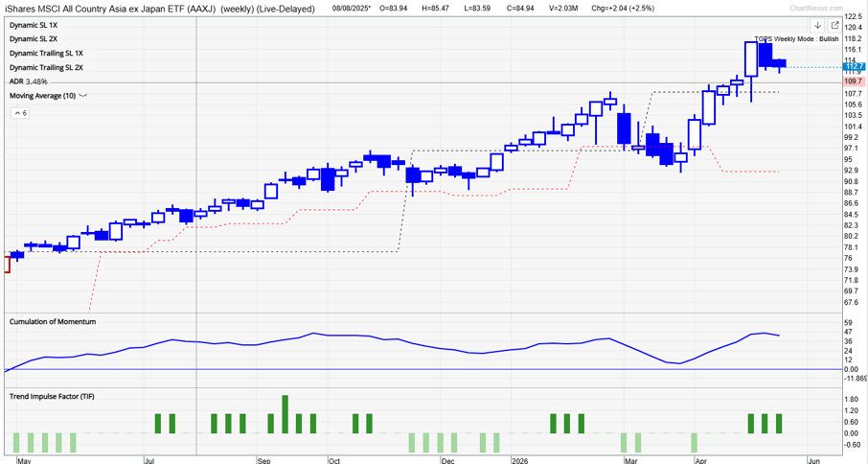Click the iShares MSCI AAXJ chart title
The height and width of the screenshot is (464, 868).
pyautogui.click(x=159, y=9)
